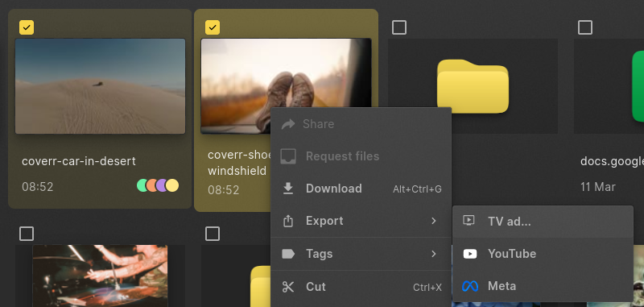
Task: Click the TV ad screen icon
Action: point(469,221)
